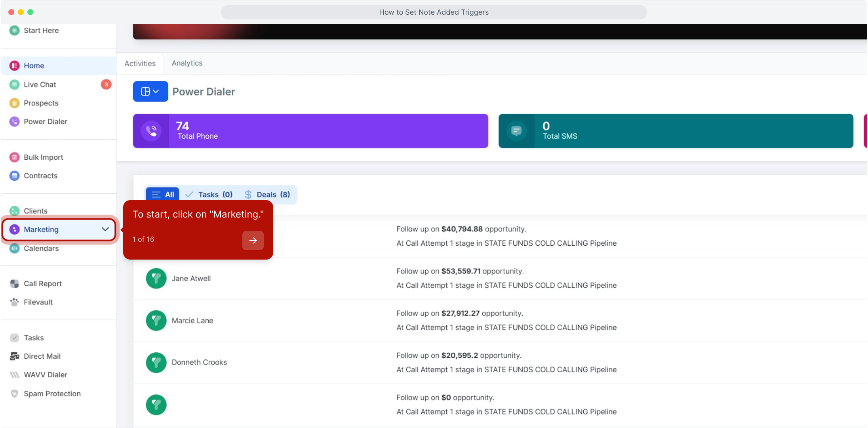Click the WAVV Dialer icon

coord(14,375)
